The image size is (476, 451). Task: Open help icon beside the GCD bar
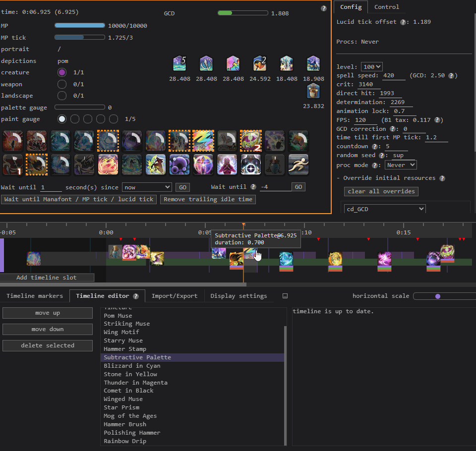pyautogui.click(x=324, y=8)
